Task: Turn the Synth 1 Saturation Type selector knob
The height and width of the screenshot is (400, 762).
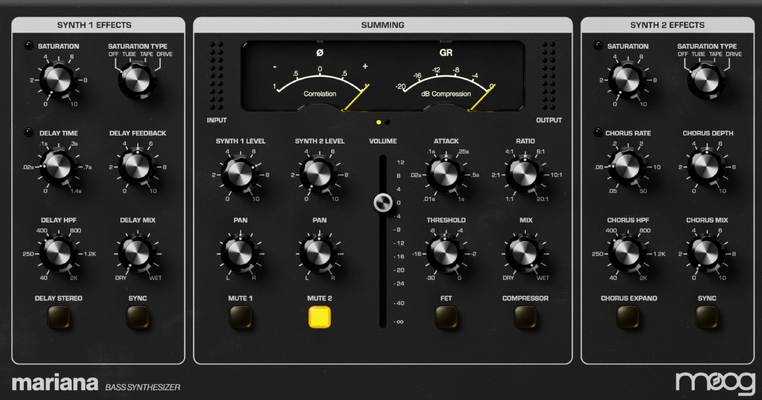Action: [137, 79]
